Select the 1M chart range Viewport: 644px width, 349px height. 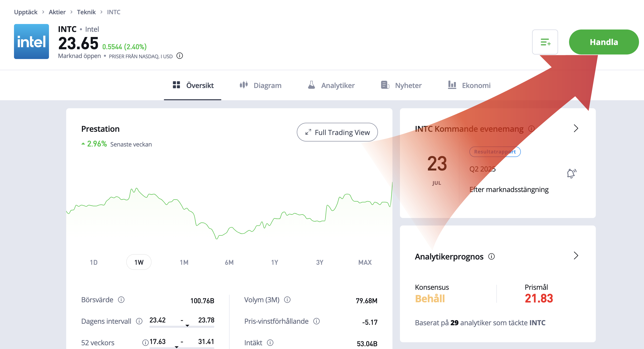click(184, 262)
